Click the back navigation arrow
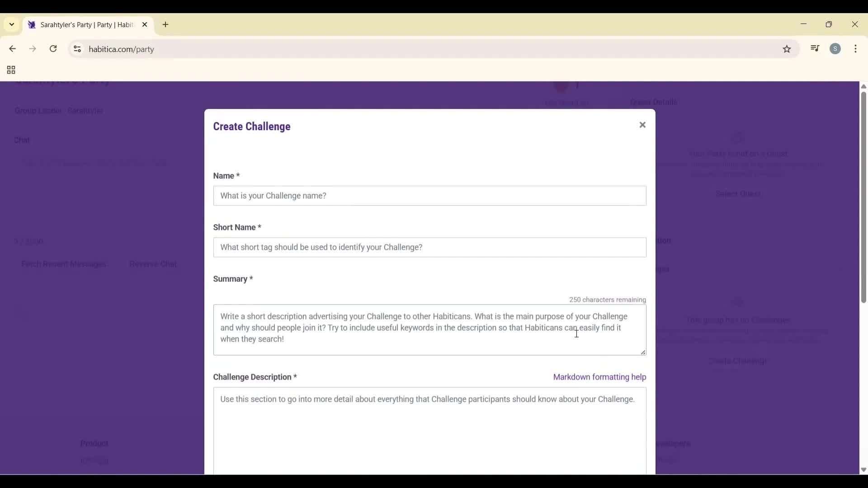868x488 pixels. click(x=12, y=49)
